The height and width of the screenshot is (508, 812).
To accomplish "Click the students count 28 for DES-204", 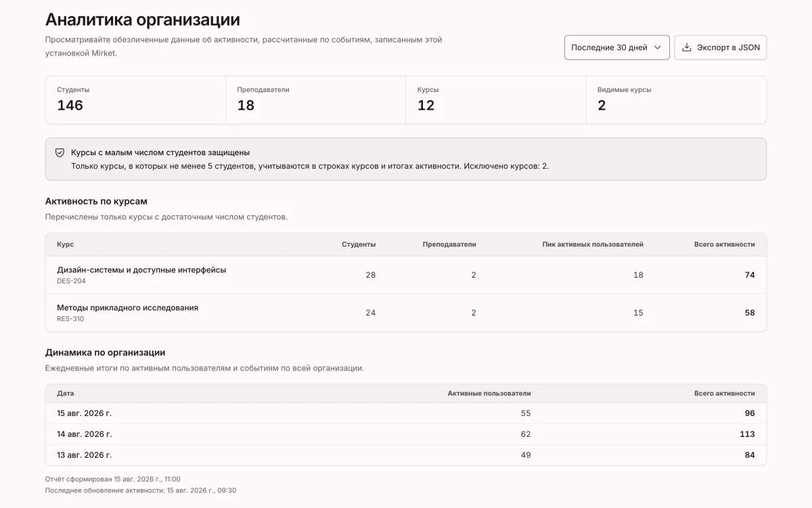I will coord(370,275).
